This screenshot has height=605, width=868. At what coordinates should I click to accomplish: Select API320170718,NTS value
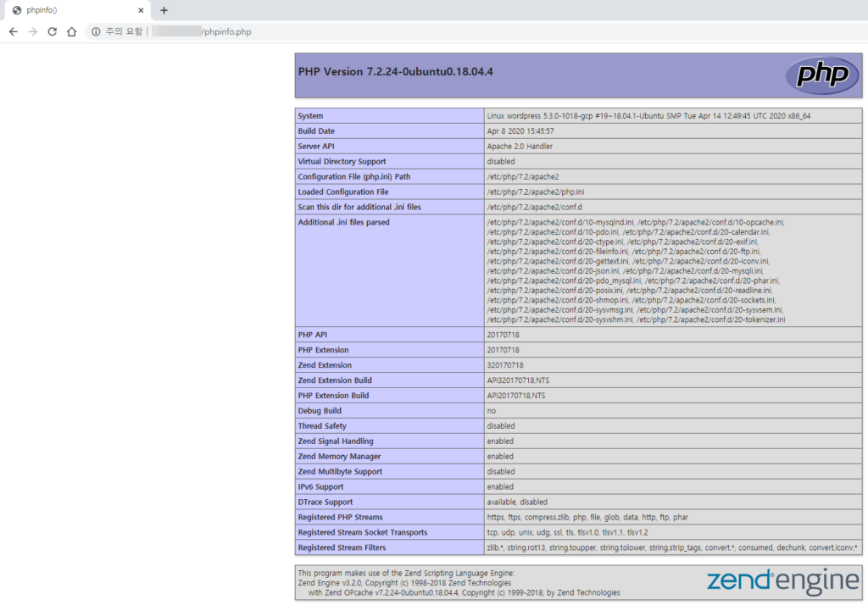[518, 380]
